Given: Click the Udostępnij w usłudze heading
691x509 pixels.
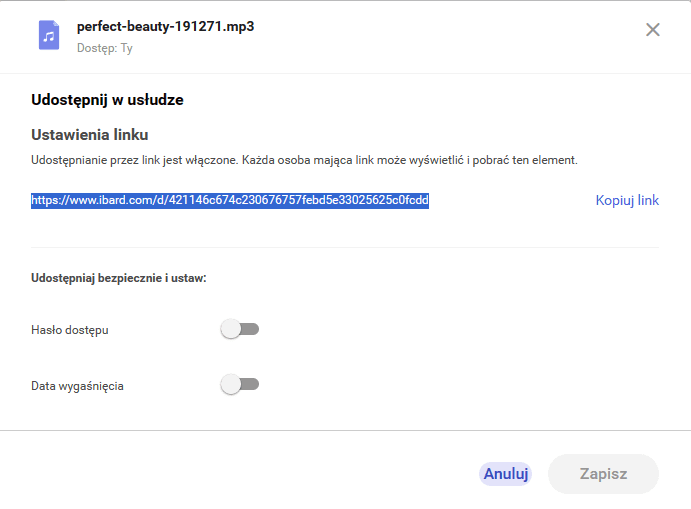Looking at the screenshot, I should click(107, 99).
